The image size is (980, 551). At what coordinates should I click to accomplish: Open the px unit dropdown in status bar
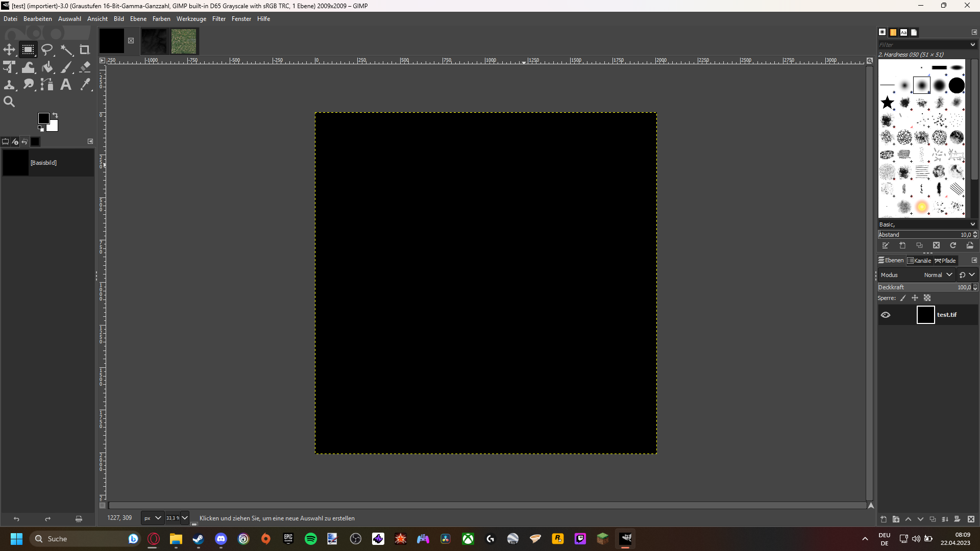tap(152, 518)
